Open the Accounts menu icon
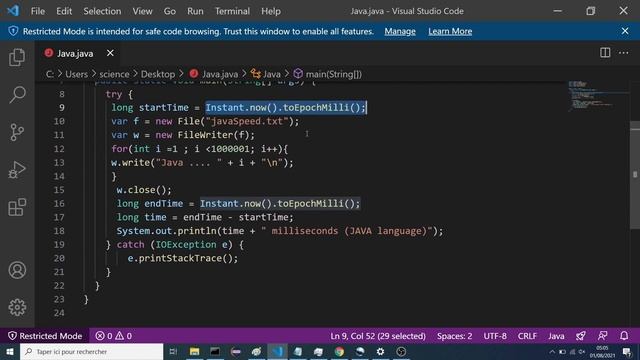The height and width of the screenshot is (360, 640). [x=17, y=270]
